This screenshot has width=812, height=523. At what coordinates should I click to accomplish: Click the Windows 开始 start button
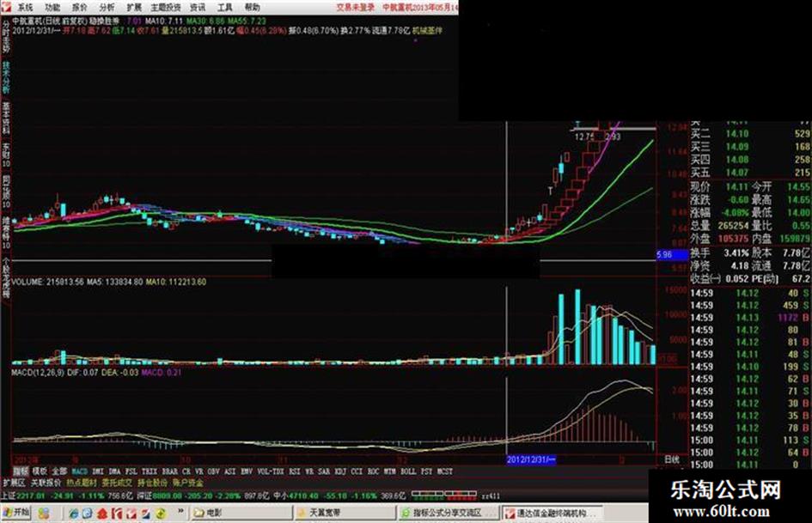[15, 513]
